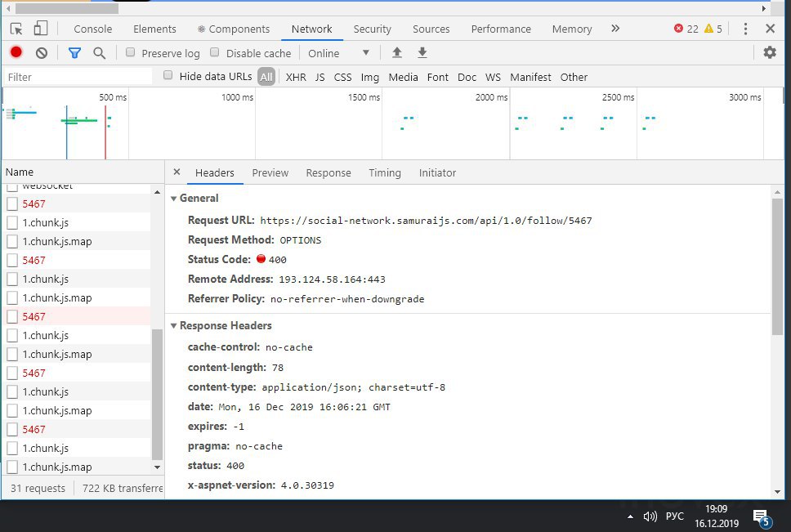The height and width of the screenshot is (532, 791).
Task: Open the Security tab
Action: (373, 29)
